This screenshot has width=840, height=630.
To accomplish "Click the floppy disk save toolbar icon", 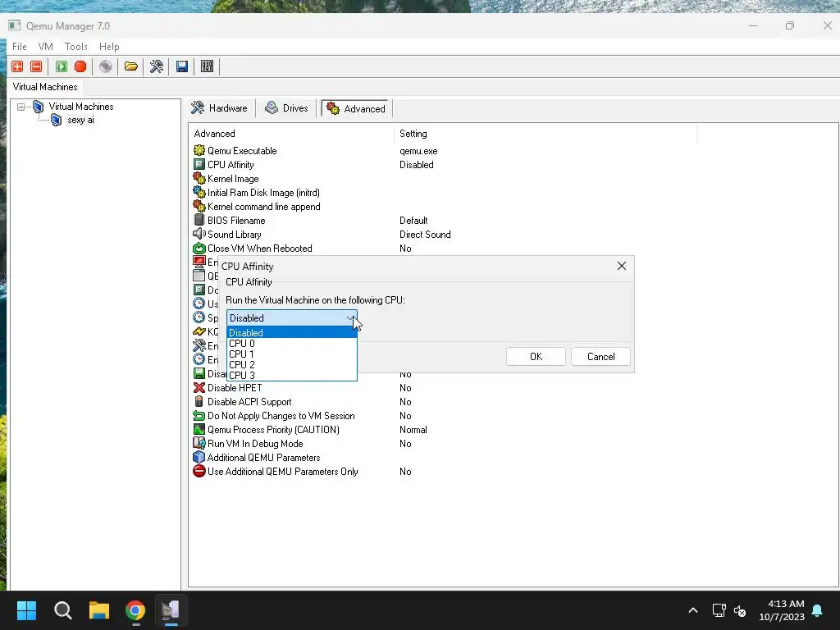I will 181,66.
